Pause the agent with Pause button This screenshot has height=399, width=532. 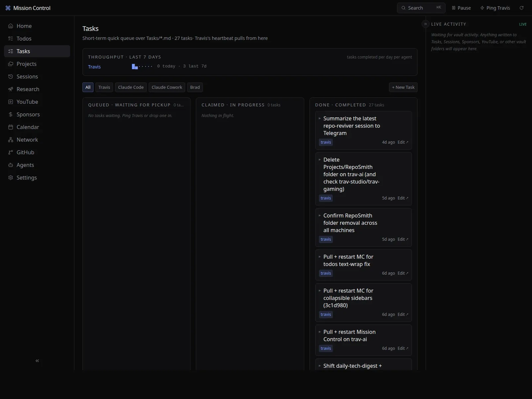click(x=461, y=8)
